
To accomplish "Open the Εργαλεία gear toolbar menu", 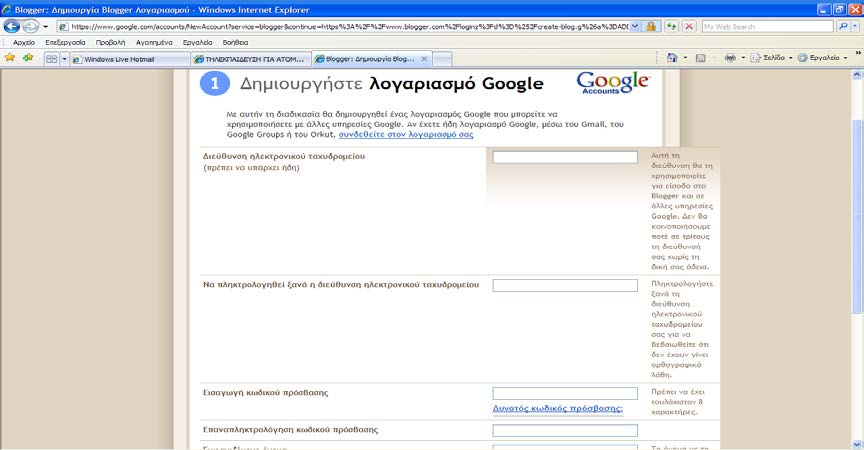I will (x=822, y=58).
